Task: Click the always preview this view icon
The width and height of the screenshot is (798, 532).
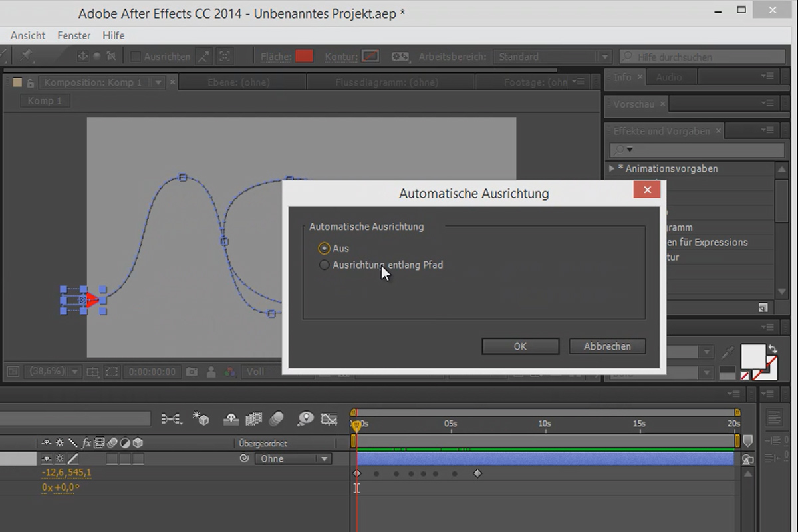Action: (x=12, y=372)
